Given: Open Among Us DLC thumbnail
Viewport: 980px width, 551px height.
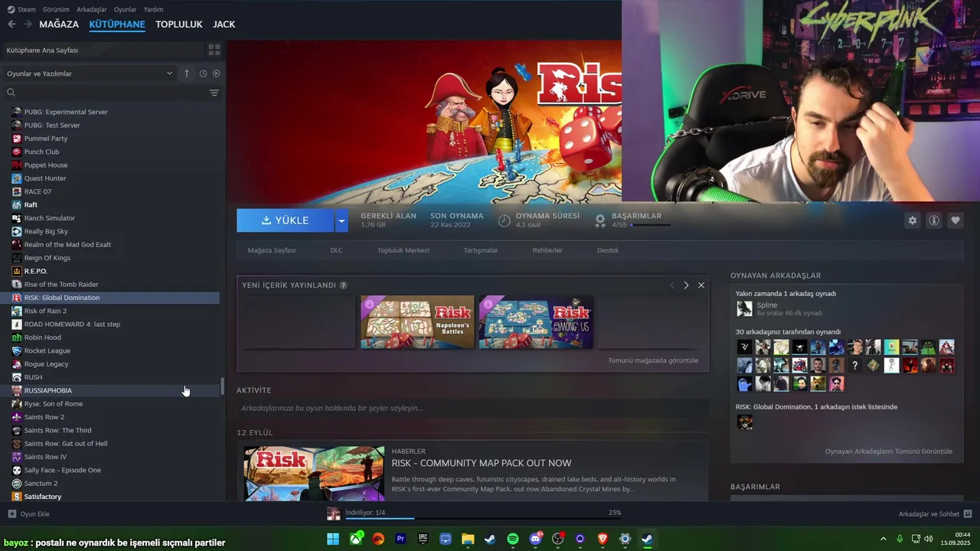Looking at the screenshot, I should tap(536, 322).
